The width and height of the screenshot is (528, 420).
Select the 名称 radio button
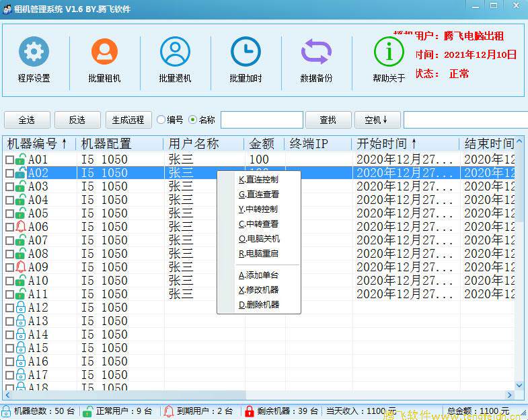tap(192, 120)
